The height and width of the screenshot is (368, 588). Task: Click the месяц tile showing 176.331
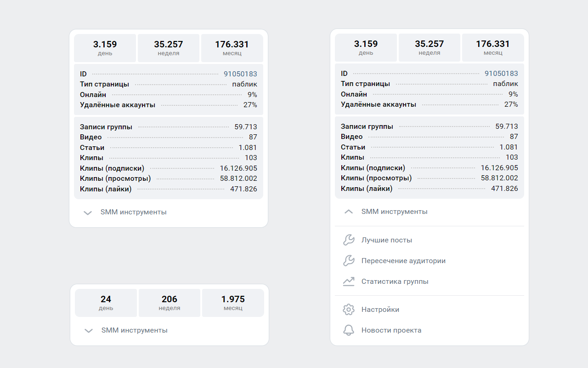click(232, 47)
